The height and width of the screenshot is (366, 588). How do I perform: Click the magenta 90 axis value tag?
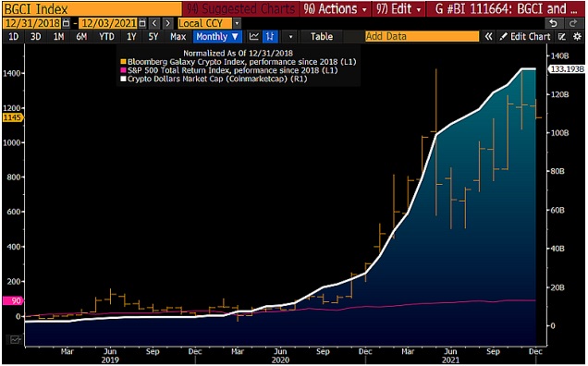pos(12,300)
